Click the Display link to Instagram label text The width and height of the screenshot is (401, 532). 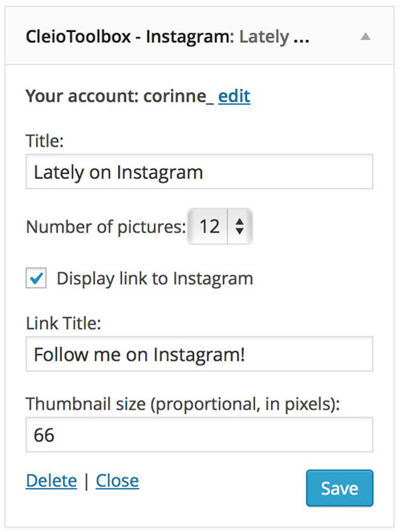click(155, 279)
